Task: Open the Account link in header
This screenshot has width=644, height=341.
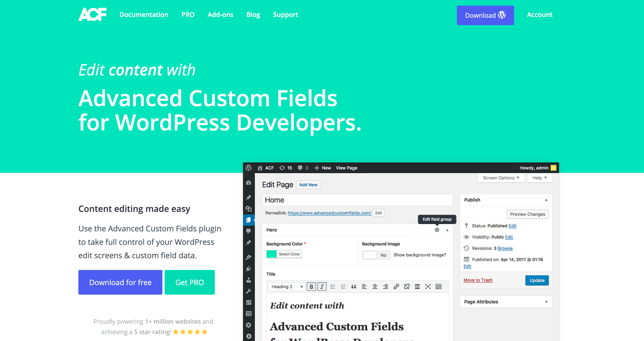Action: [539, 15]
